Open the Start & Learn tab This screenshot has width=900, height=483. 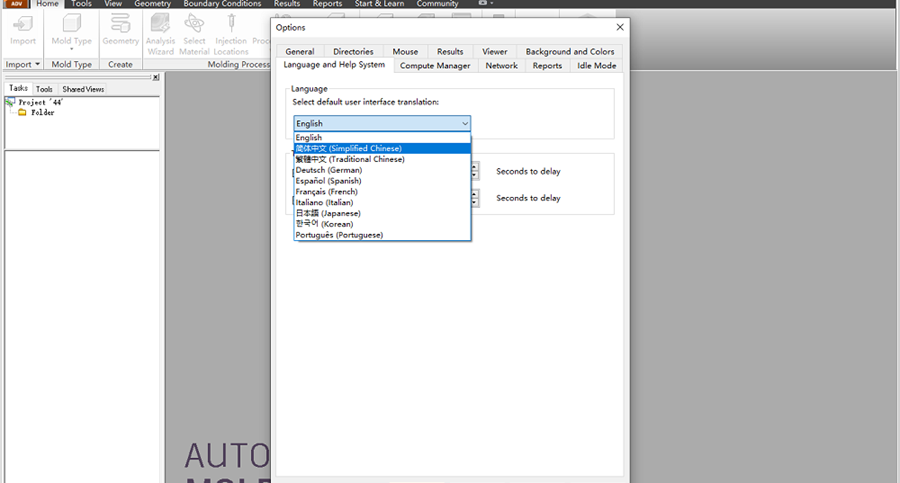pyautogui.click(x=379, y=3)
